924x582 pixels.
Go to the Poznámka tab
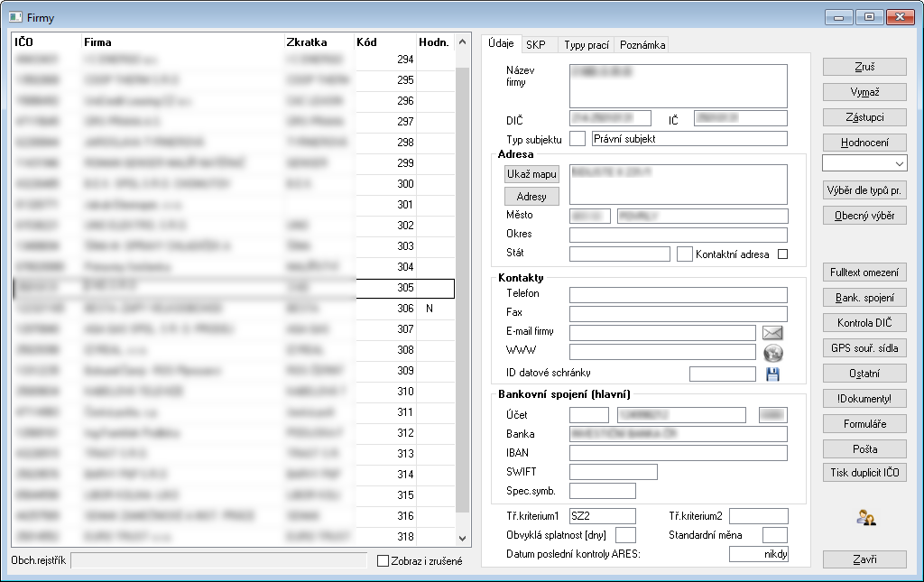tap(642, 45)
